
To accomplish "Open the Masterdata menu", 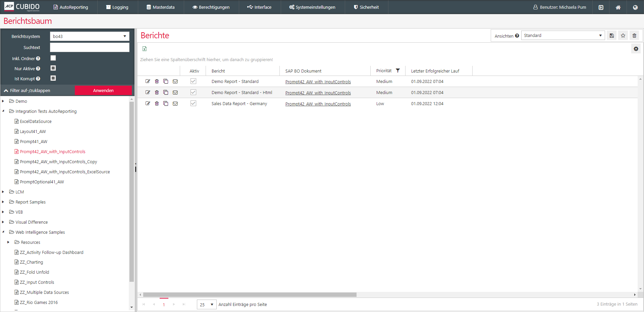I will (161, 7).
